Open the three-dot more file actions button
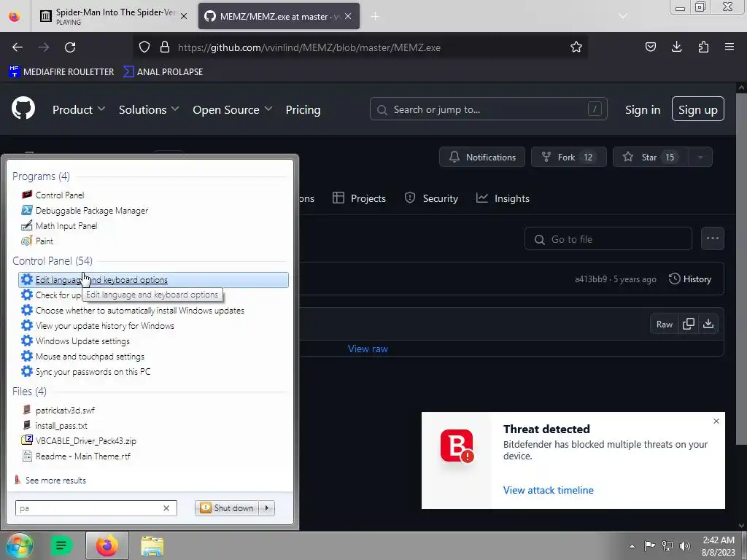Screen dimensions: 747x560 (712, 238)
